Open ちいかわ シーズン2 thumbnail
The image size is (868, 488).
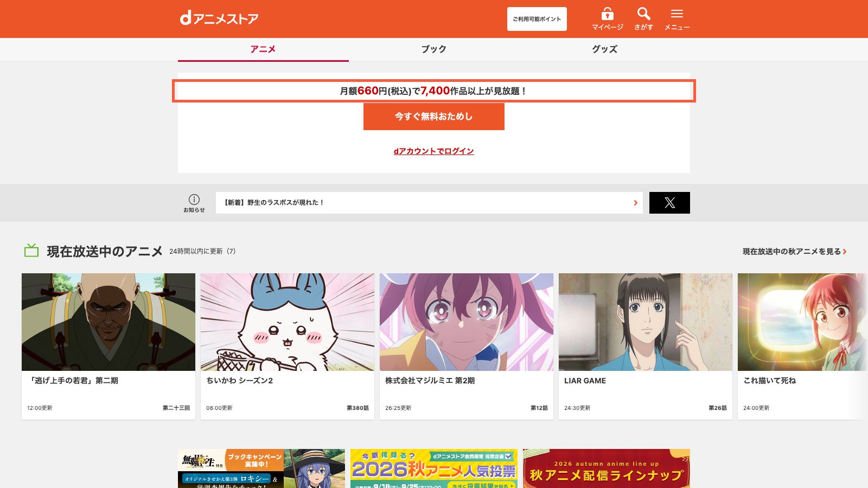click(288, 322)
